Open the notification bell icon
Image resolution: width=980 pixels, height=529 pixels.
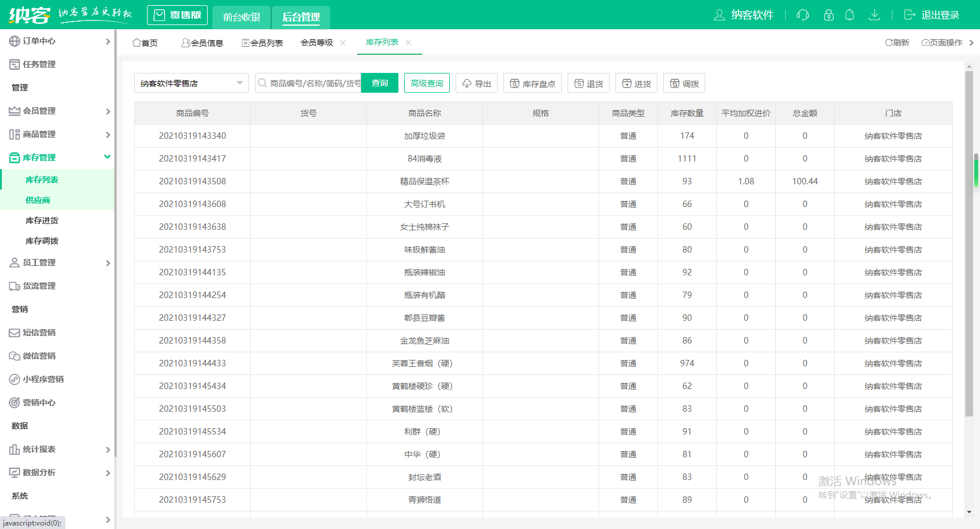click(x=850, y=15)
